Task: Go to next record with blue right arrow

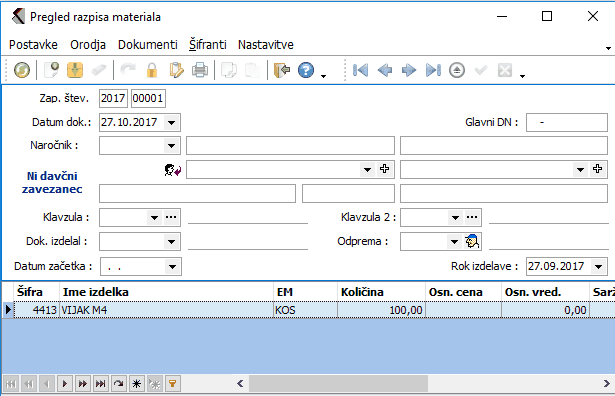Action: [409, 71]
